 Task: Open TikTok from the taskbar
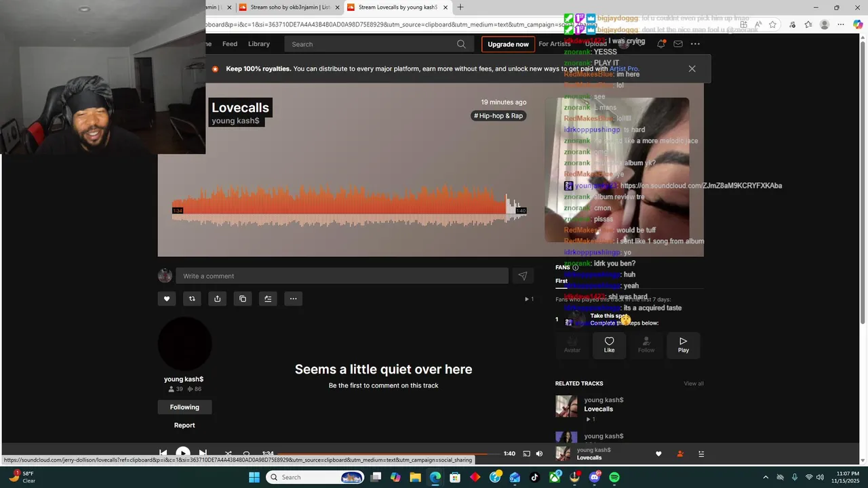tap(535, 477)
